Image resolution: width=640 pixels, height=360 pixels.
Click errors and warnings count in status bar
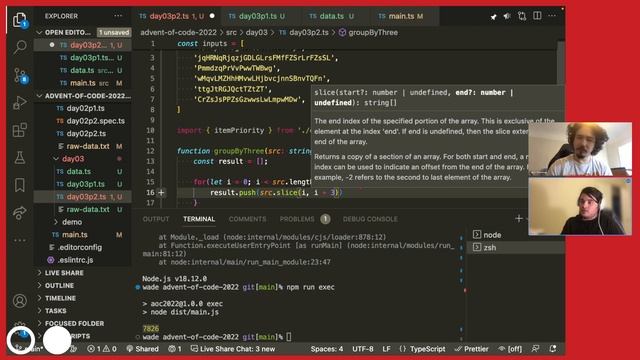(102, 349)
